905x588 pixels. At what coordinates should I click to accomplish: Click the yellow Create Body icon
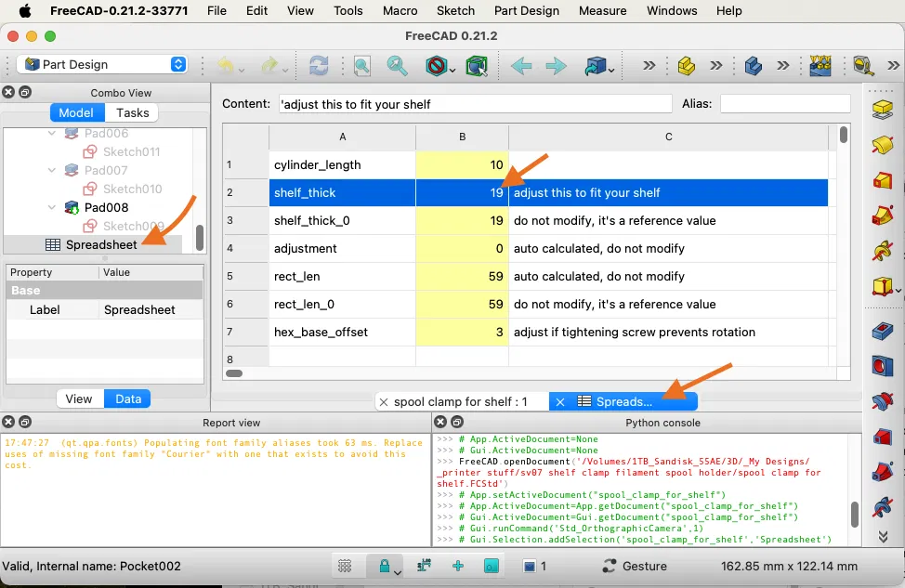(687, 66)
